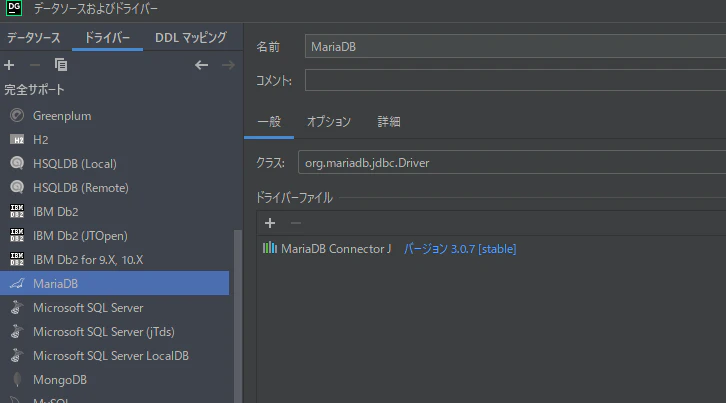Viewport: 726px width, 403px height.
Task: Select Greenplum in the driver list
Action: [114, 115]
